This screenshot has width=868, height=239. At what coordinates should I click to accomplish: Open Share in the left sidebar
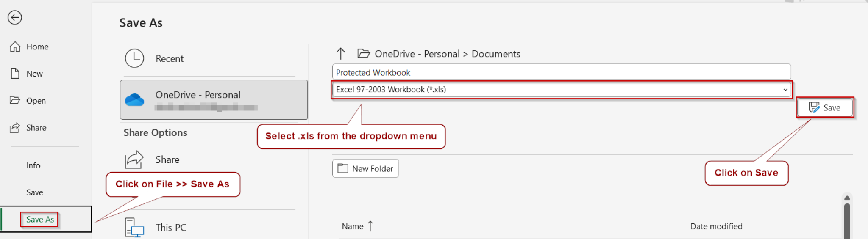36,128
